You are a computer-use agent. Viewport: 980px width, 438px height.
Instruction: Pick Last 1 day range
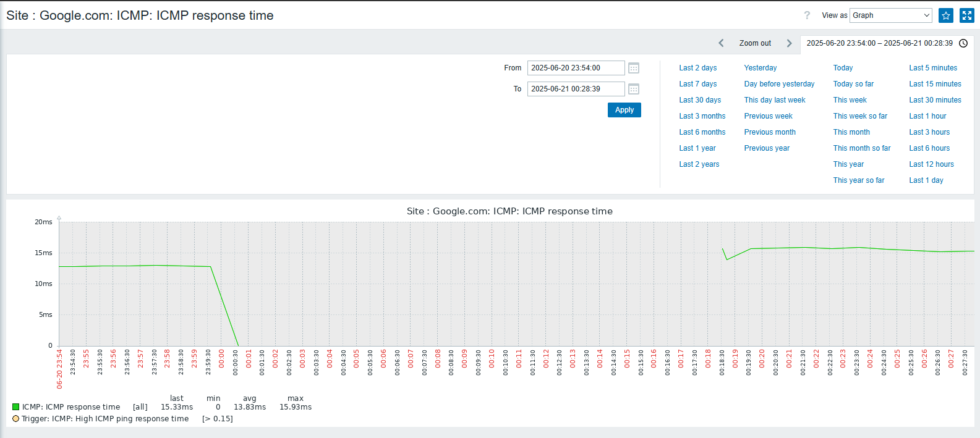point(926,180)
